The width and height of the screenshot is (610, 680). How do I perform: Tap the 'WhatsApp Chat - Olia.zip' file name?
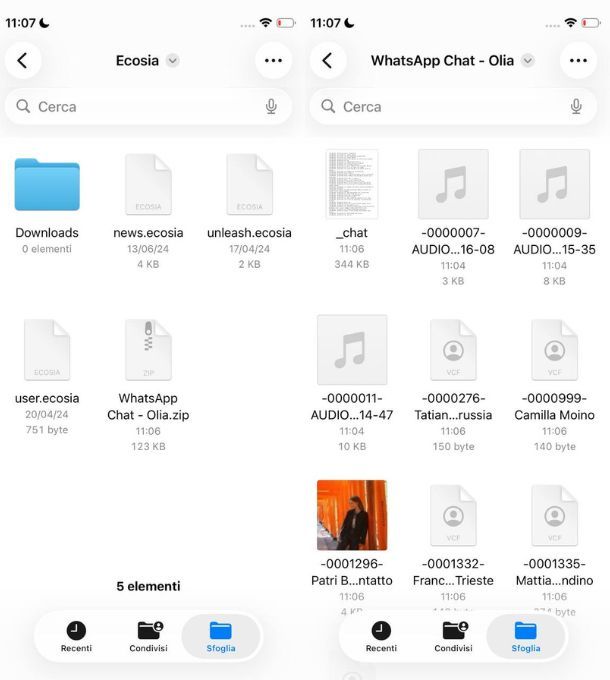(x=148, y=407)
